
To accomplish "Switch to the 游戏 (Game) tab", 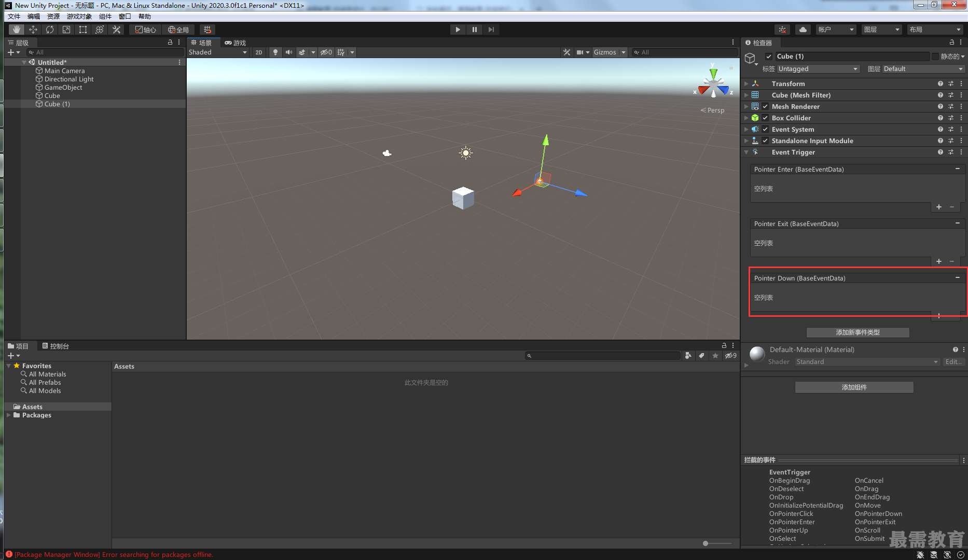I will 236,43.
